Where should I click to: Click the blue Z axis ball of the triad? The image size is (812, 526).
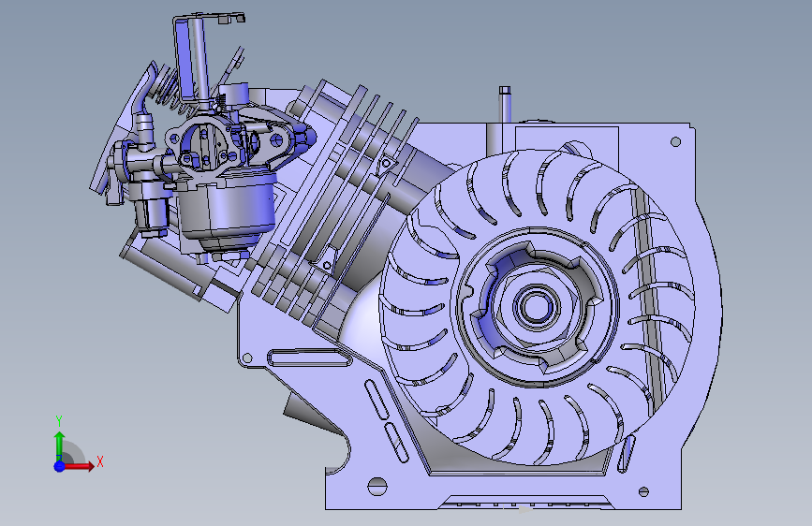point(59,466)
